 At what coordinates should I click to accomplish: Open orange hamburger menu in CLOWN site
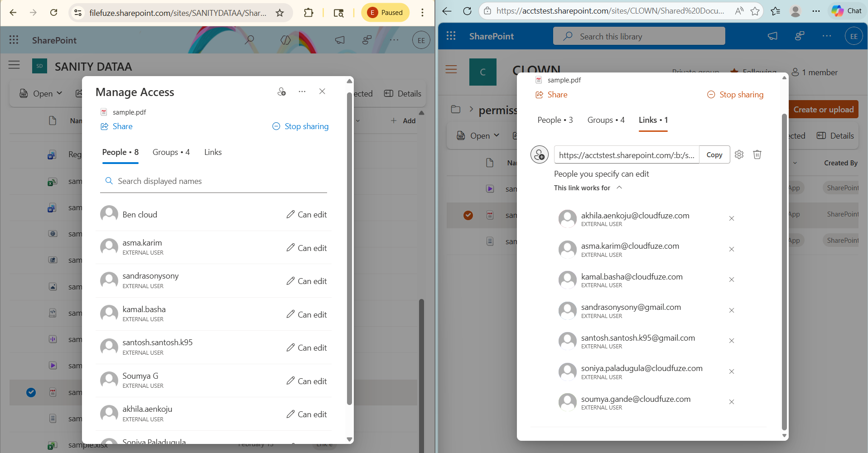click(x=451, y=69)
